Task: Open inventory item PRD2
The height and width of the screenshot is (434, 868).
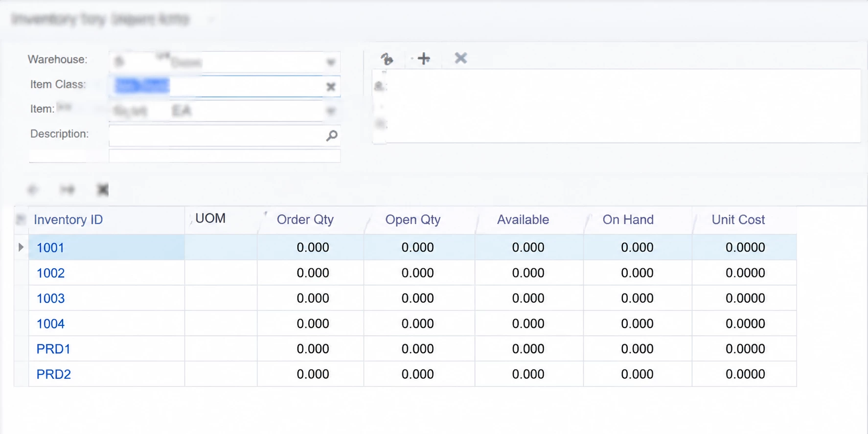Action: coord(54,374)
